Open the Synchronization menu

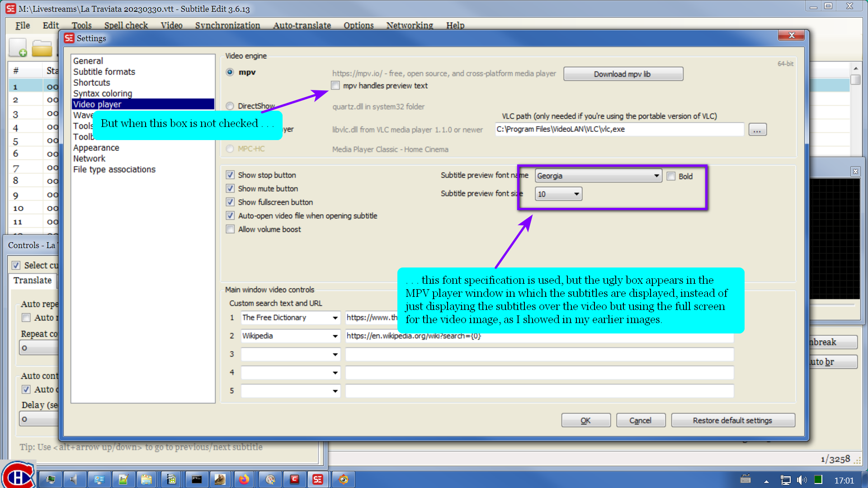point(227,26)
